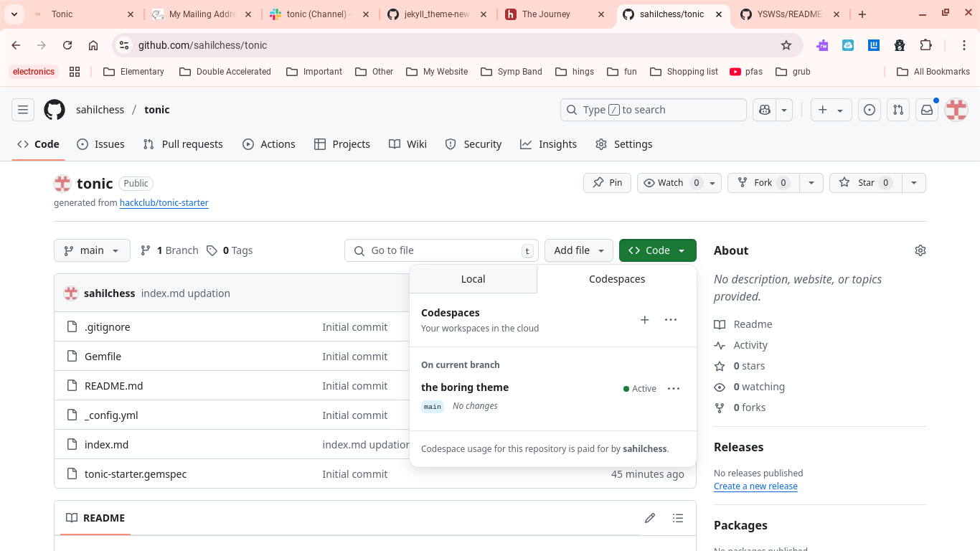Switch to the Local tab in Code popup
Viewport: 980px width, 551px height.
coord(473,279)
